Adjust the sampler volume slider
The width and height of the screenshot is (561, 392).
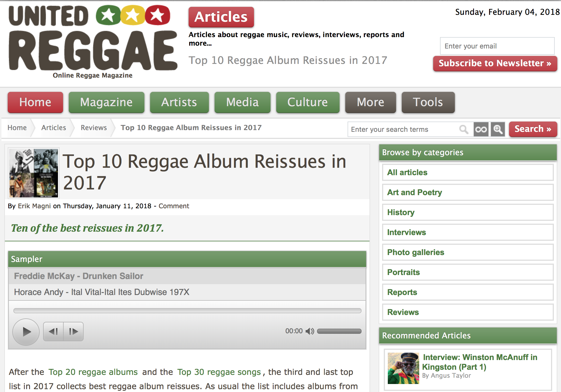coord(339,331)
